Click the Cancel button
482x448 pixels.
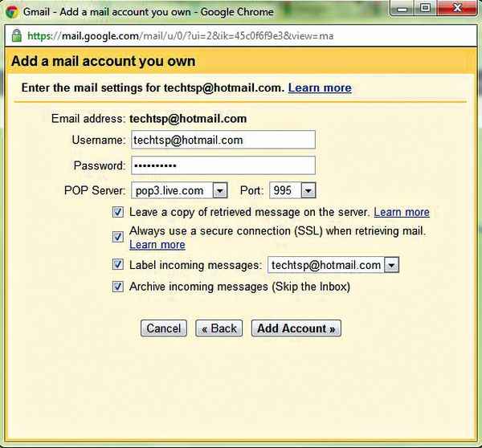click(164, 328)
